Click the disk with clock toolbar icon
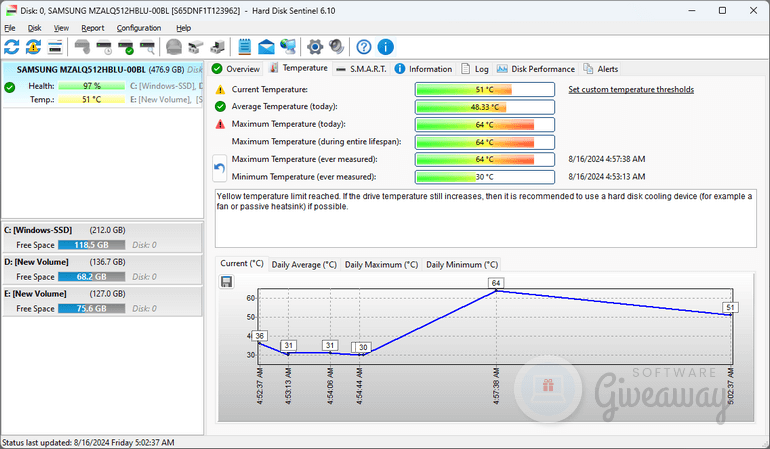The image size is (770, 449). coord(104,47)
